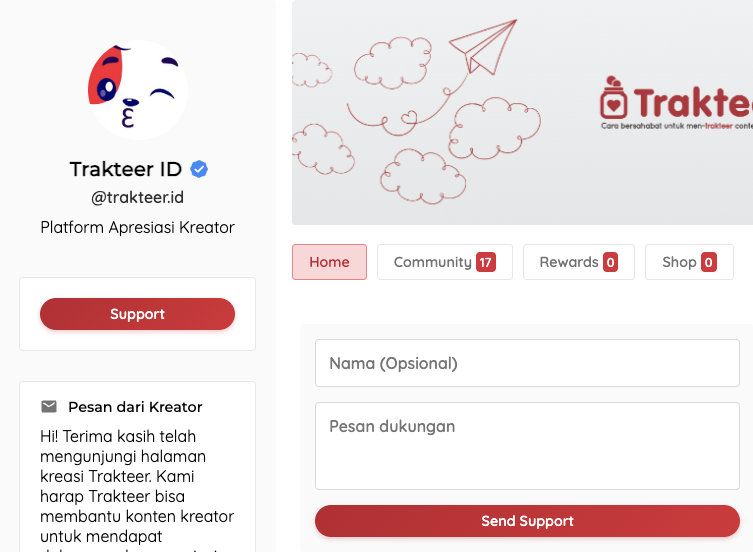The image size is (753, 552).
Task: Switch to the Home tab
Action: 329,262
